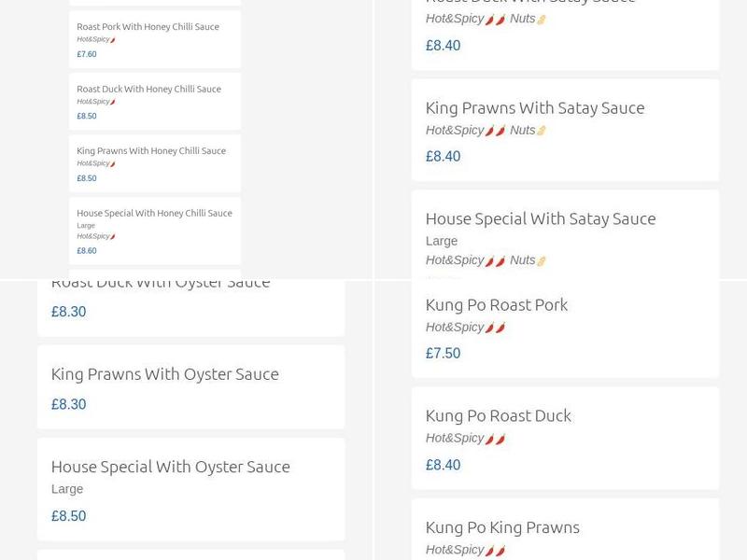This screenshot has height=560, width=747.
Task: Select the £7.50 price for Kung Po Roast Pork
Action: 443,353
